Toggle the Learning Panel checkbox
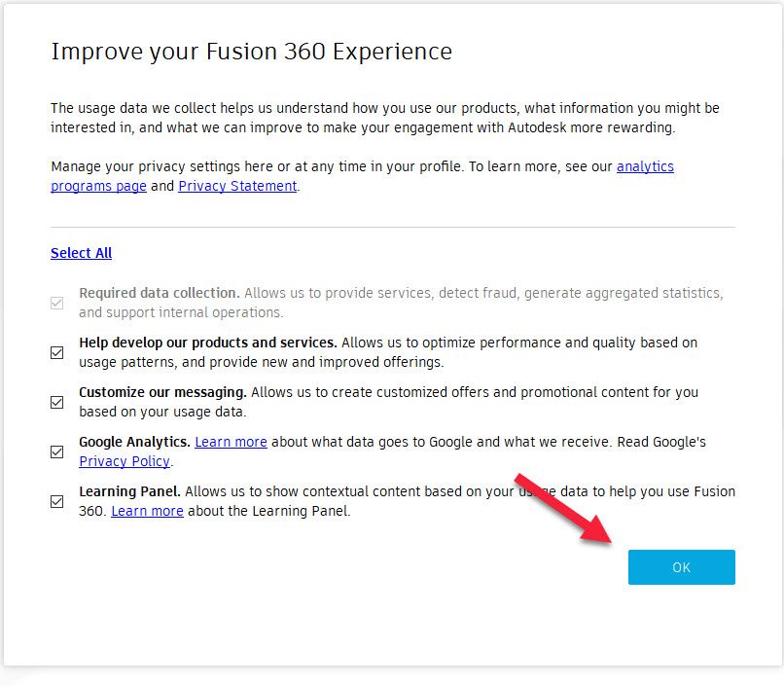Screen dimensions: 784x686 pos(57,501)
